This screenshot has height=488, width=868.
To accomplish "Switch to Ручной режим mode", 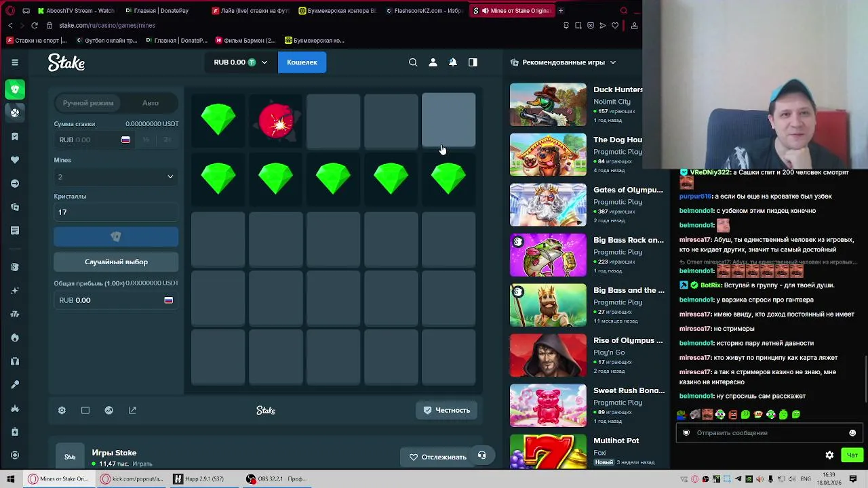I will click(x=88, y=103).
